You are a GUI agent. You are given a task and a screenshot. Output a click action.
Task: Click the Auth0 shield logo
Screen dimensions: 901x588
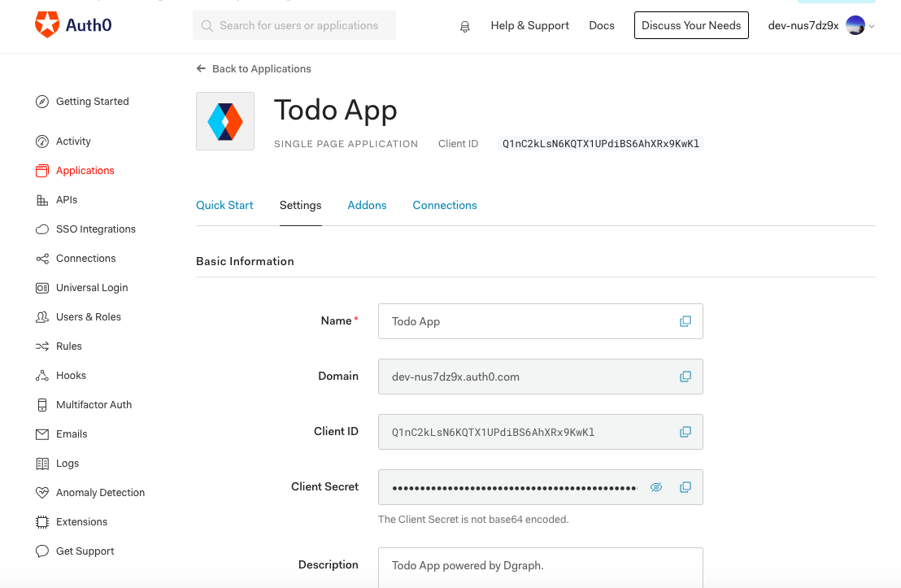(47, 24)
